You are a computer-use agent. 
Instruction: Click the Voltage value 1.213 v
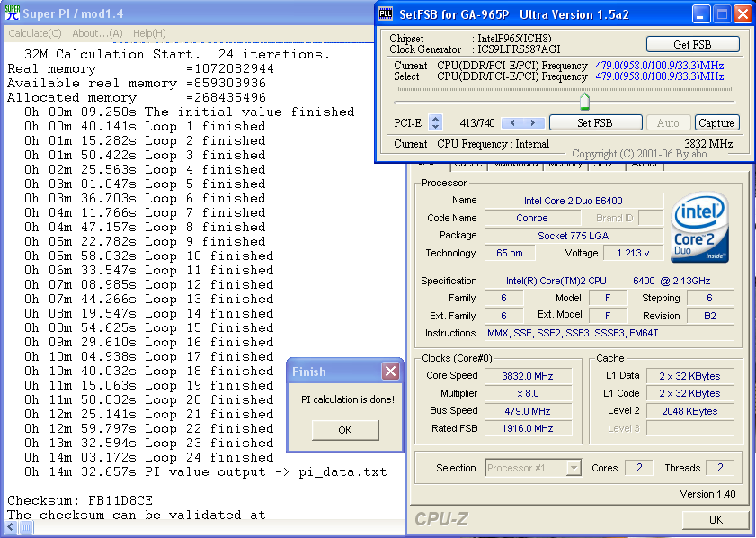tap(633, 253)
